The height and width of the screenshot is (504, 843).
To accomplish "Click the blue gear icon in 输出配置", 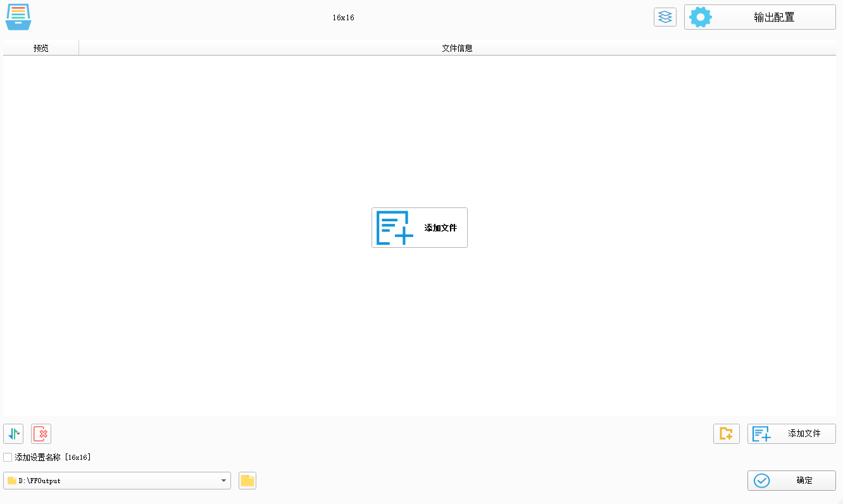I will click(701, 17).
